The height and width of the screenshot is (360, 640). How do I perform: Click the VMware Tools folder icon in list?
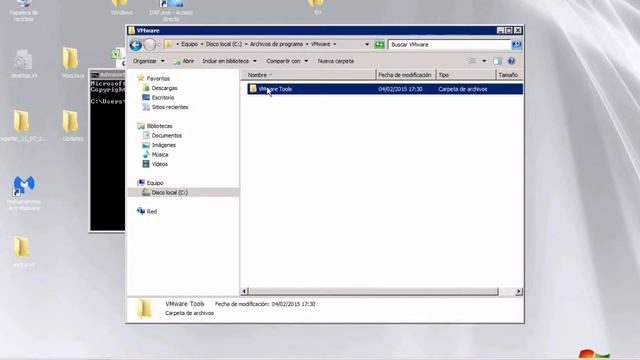[253, 89]
